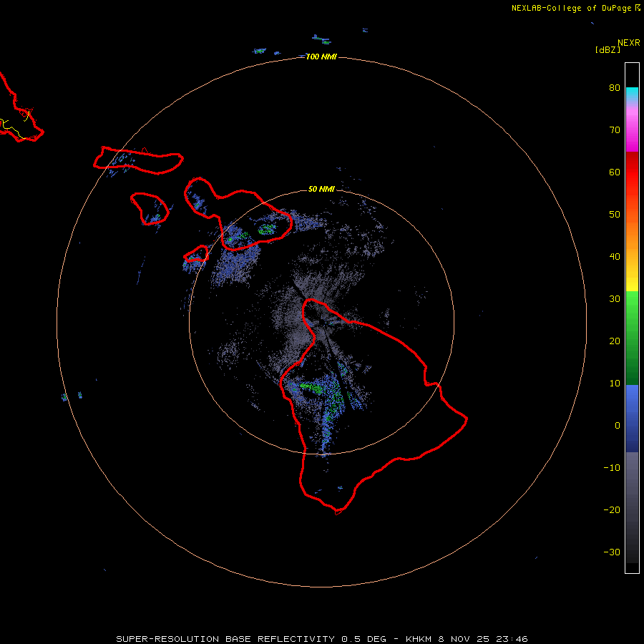Click the 60 value on the dBZ scale
Screen dimensions: 644x644
pos(615,172)
